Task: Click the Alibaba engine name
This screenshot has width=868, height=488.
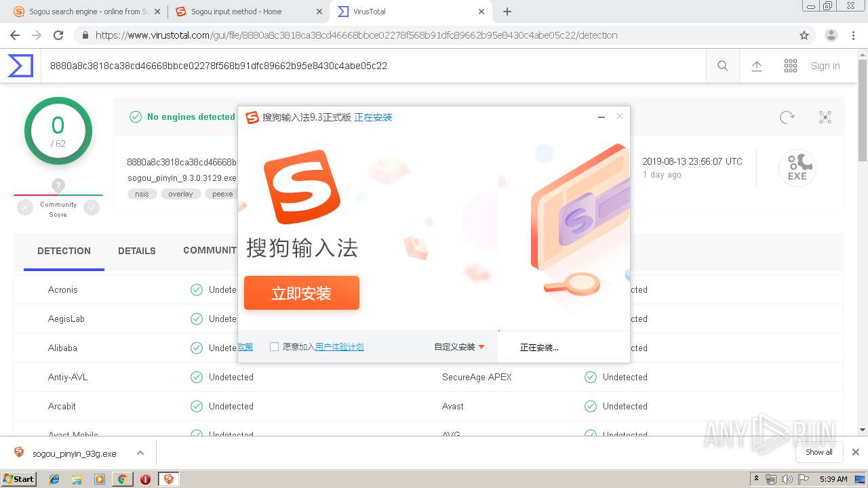Action: click(62, 348)
